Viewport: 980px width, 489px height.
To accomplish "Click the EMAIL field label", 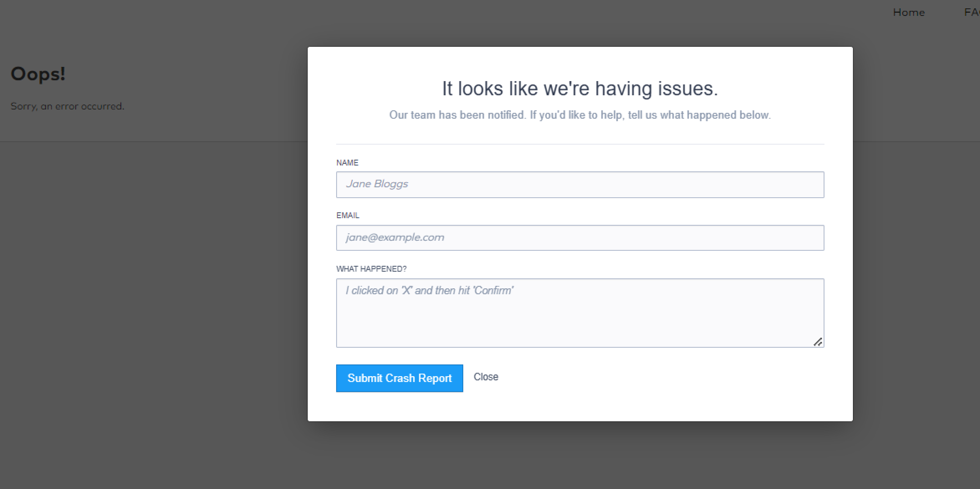I will [347, 216].
